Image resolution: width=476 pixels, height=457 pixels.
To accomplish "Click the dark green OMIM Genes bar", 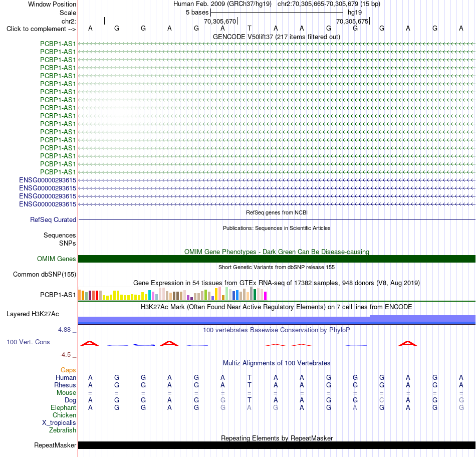I will [277, 259].
